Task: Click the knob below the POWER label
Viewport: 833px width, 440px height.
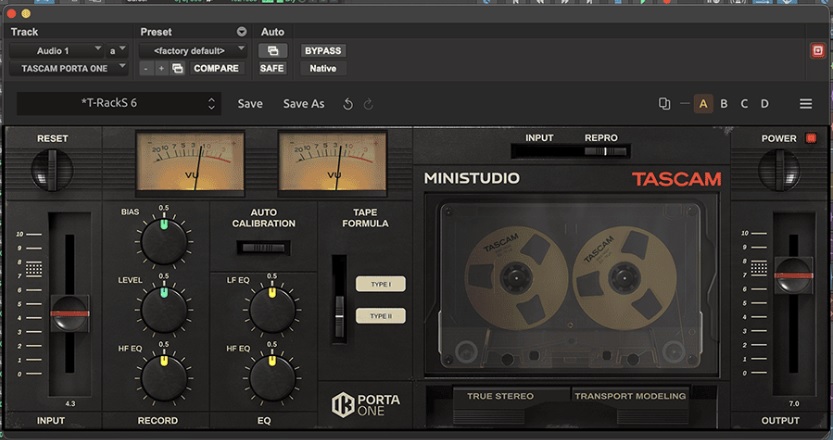Action: click(779, 170)
